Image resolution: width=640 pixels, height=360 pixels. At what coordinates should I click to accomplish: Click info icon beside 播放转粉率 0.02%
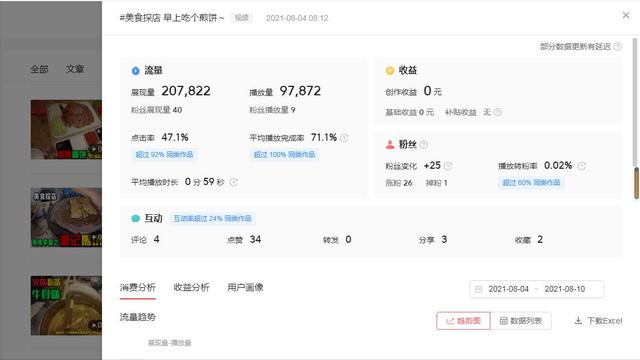point(582,166)
